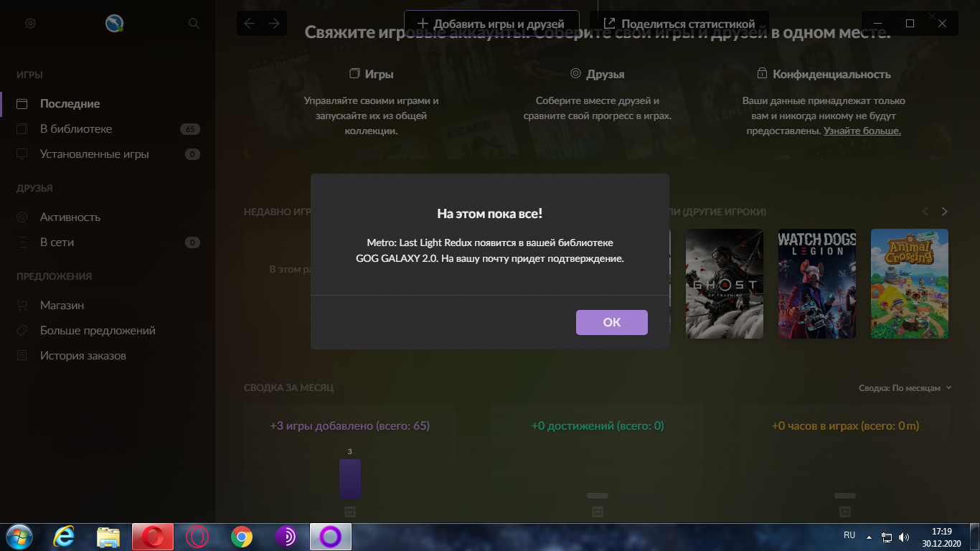
Task: Open the Ghost of Tsushima cover
Action: point(724,283)
